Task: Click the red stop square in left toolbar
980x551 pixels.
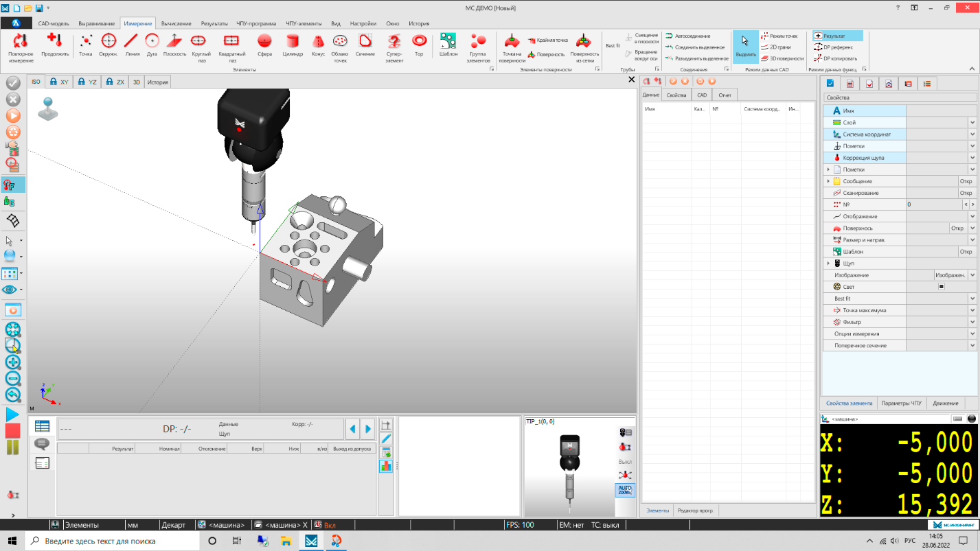Action: 13,431
